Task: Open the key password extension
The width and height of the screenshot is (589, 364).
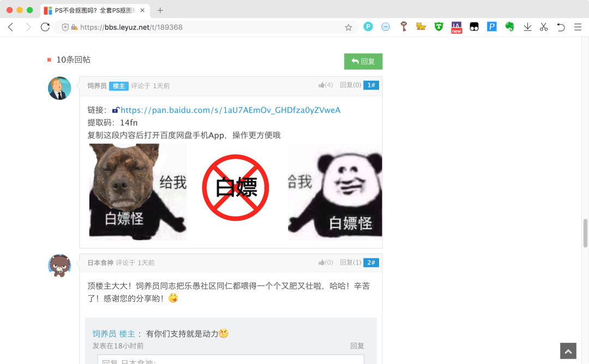Action: point(404,27)
